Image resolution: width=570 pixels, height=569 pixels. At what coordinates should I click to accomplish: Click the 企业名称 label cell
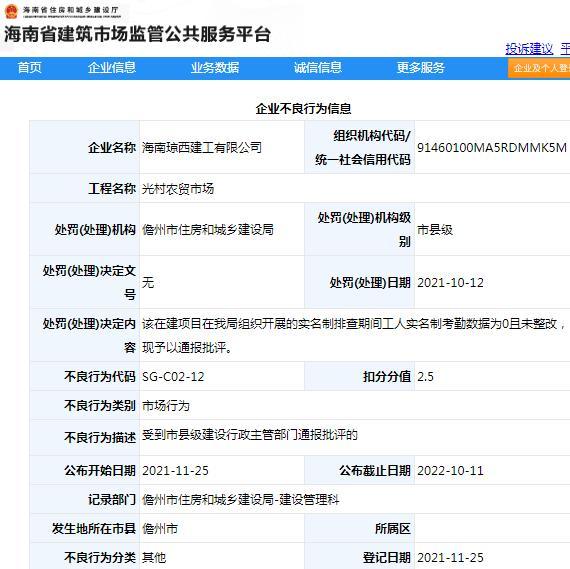click(85, 147)
